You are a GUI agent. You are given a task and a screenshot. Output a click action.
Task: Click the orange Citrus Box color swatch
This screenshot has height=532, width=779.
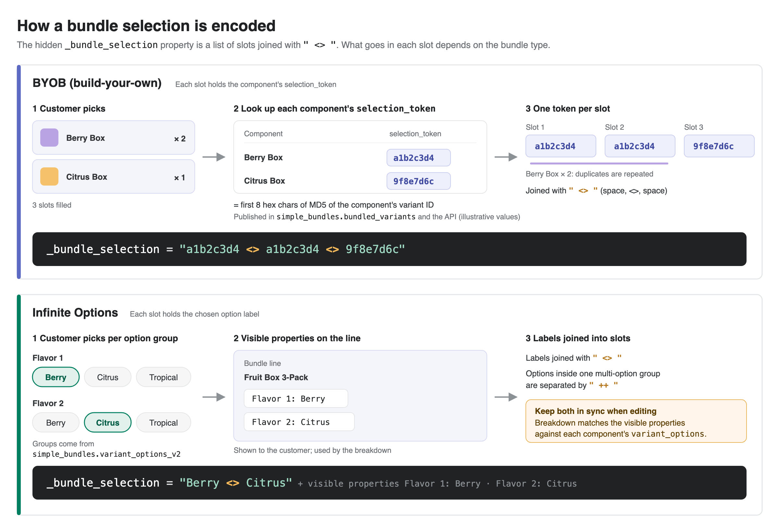click(49, 176)
